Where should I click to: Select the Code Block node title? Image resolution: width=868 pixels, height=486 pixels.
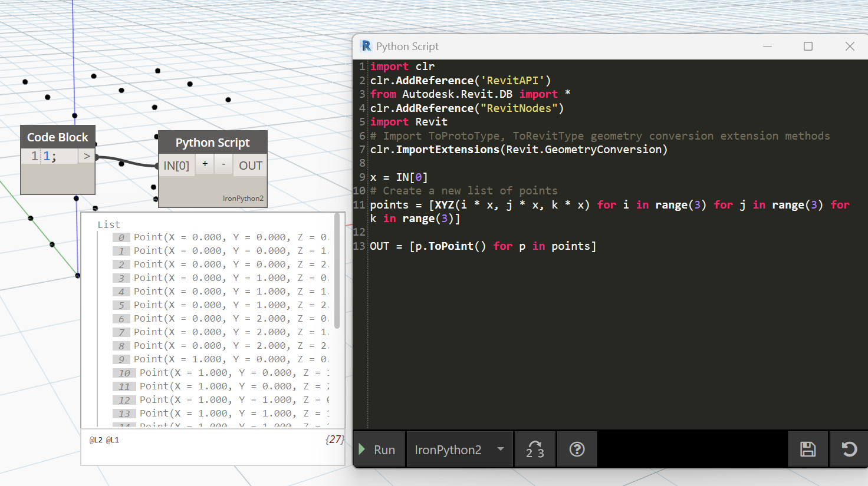pyautogui.click(x=57, y=137)
